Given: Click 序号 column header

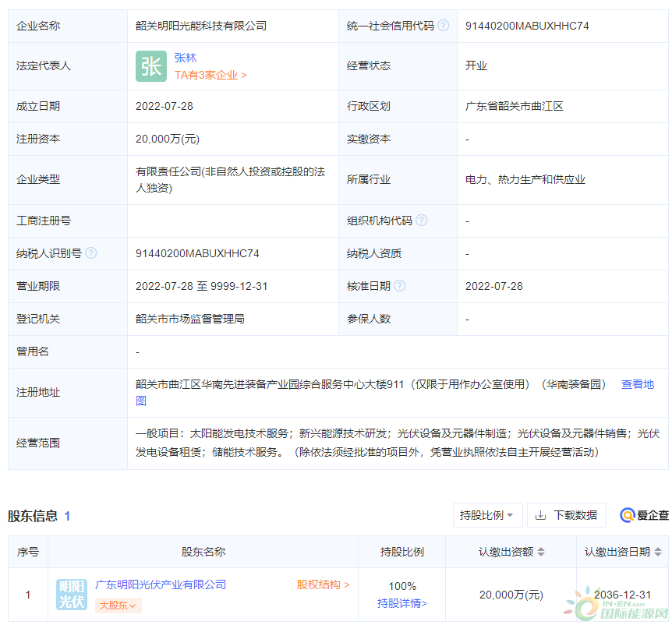Looking at the screenshot, I should click(x=28, y=552).
